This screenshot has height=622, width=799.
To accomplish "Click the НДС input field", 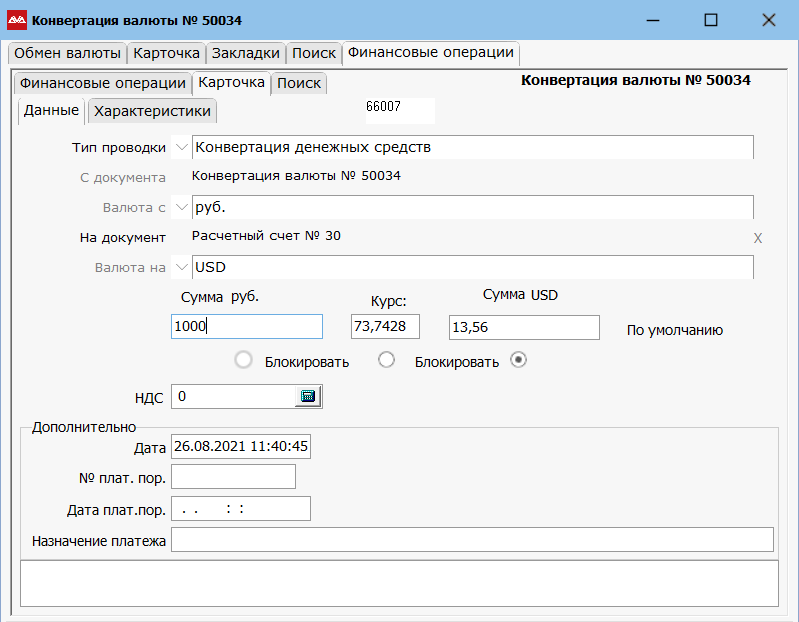I will 233,396.
